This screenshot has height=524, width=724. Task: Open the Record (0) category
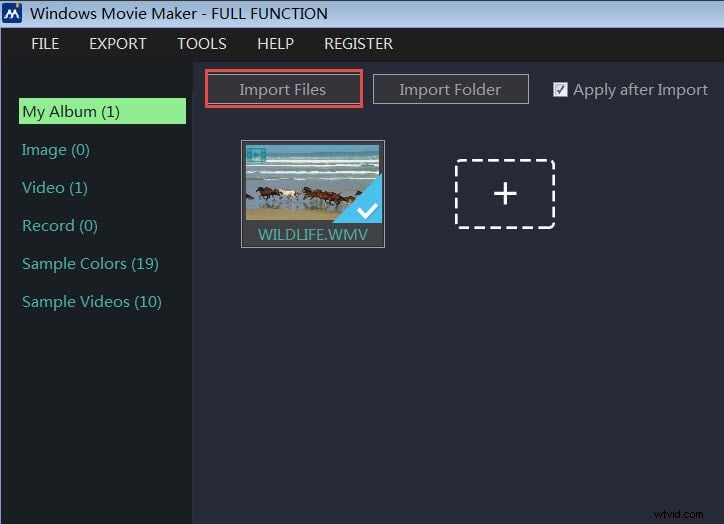click(60, 226)
